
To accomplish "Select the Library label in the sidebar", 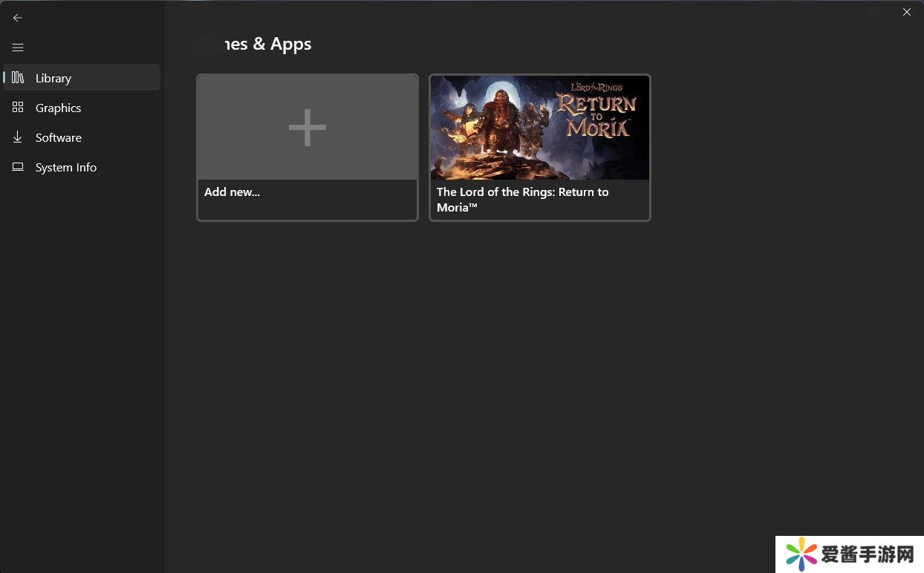I will coord(53,78).
